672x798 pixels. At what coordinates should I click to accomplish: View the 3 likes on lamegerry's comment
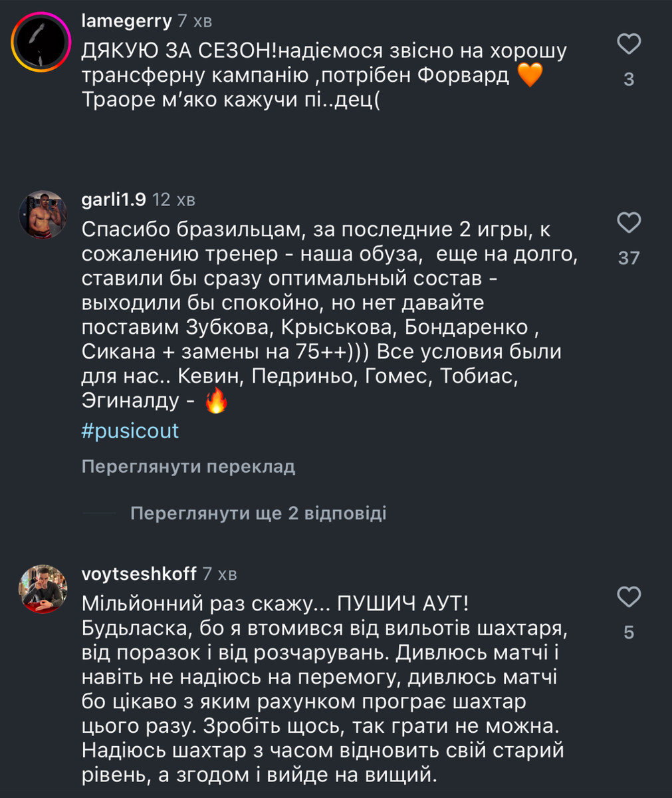(x=628, y=80)
